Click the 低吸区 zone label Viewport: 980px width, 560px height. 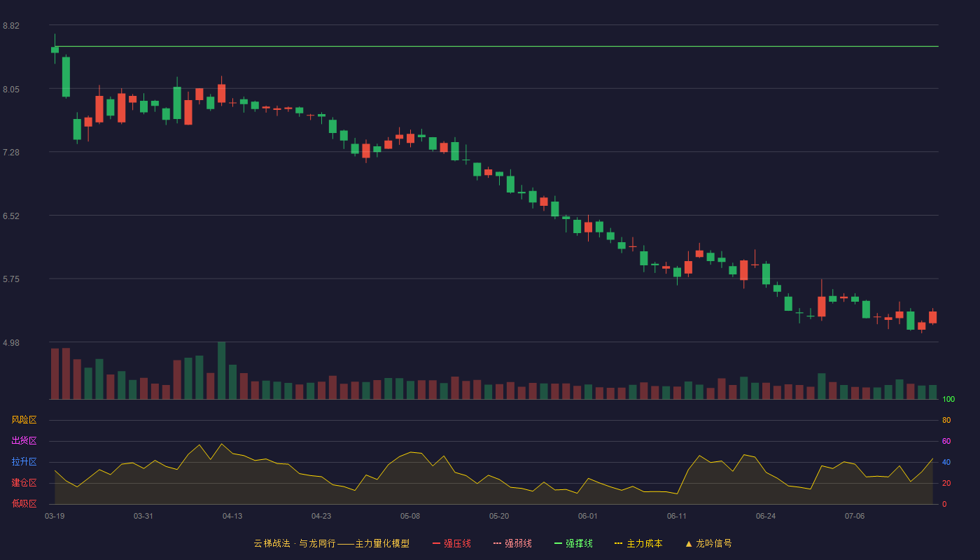24,503
